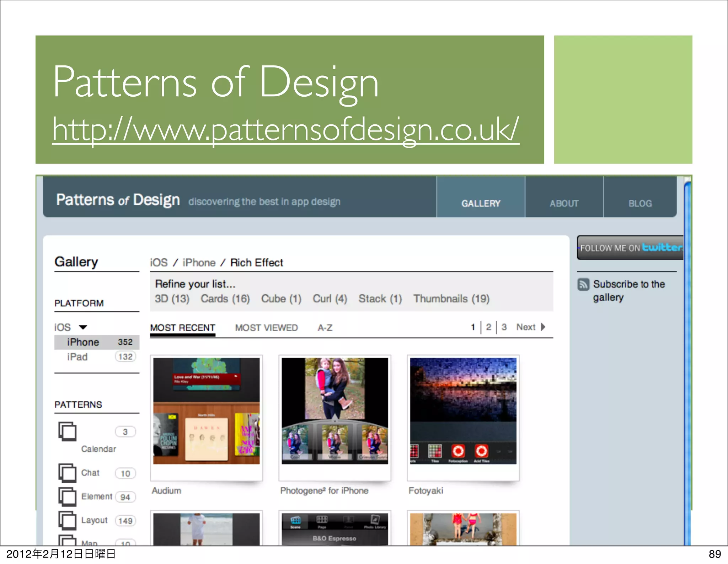The image size is (728, 564).
Task: Select iPad platform with 132 items
Action: (x=97, y=357)
